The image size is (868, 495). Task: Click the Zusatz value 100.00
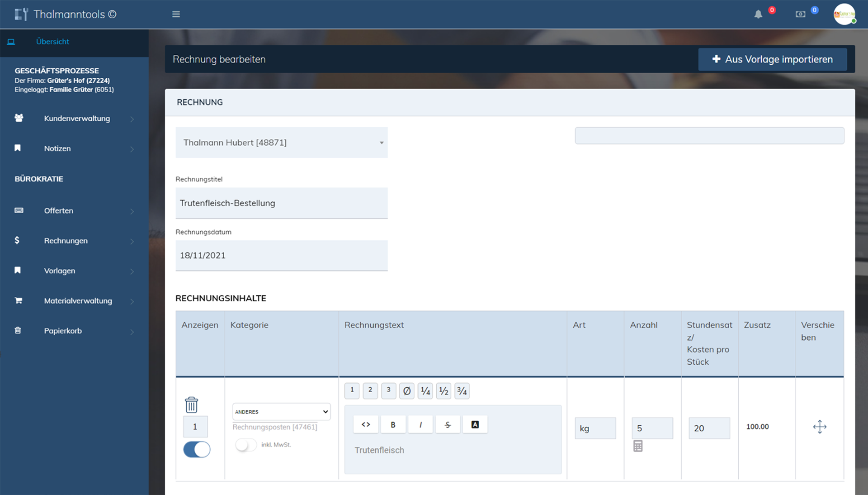(x=757, y=427)
